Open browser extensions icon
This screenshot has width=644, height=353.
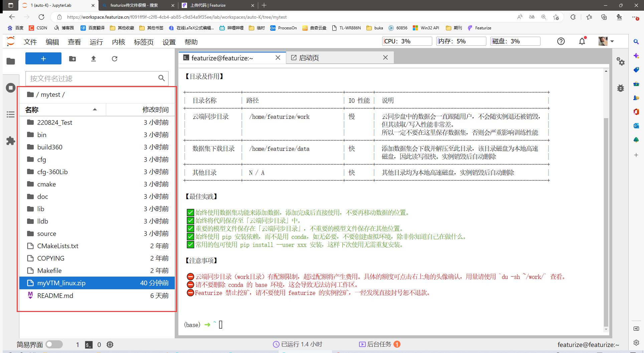click(573, 17)
